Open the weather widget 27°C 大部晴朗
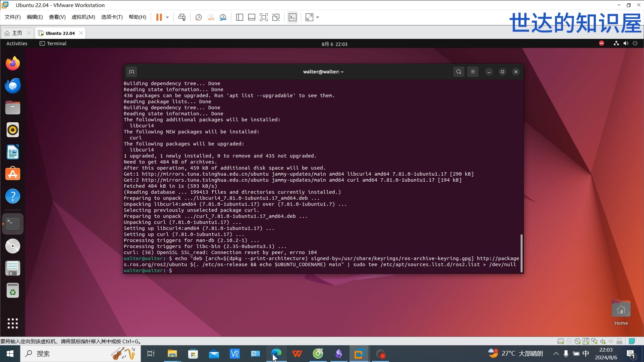The height and width of the screenshot is (362, 644). [515, 353]
